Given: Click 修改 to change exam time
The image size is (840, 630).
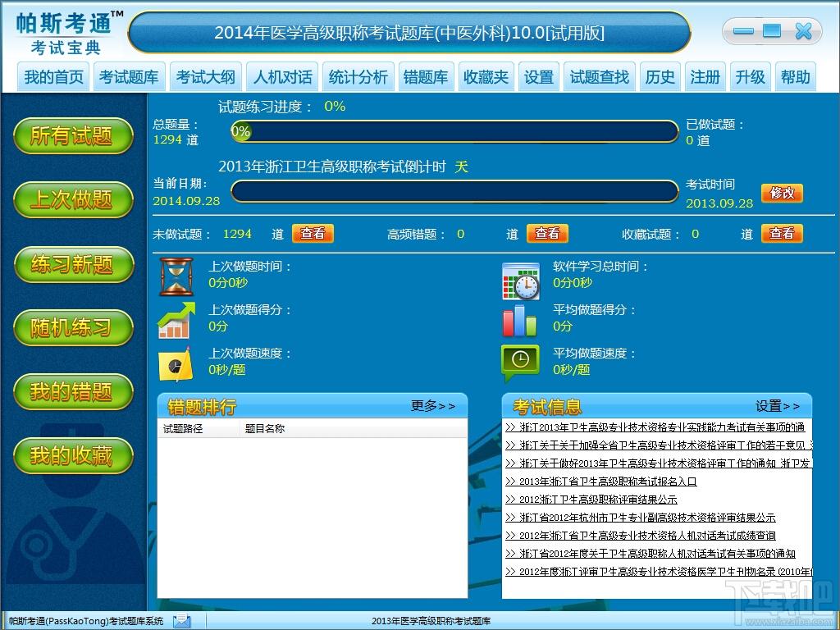Looking at the screenshot, I should point(782,193).
